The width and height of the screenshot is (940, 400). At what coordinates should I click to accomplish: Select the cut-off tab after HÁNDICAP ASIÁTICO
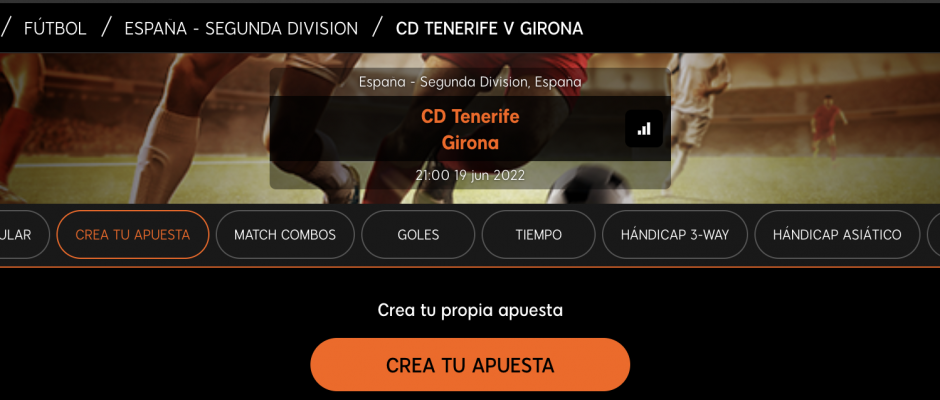[933, 234]
